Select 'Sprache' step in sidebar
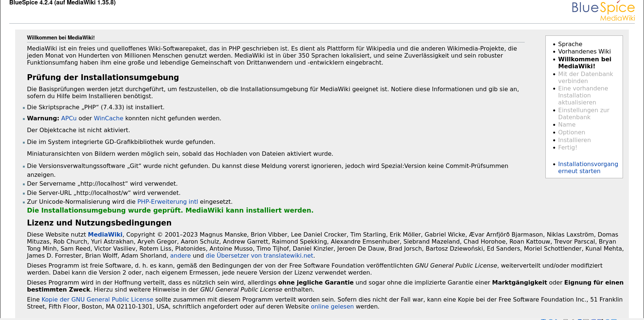This screenshot has width=644, height=320. [x=570, y=44]
